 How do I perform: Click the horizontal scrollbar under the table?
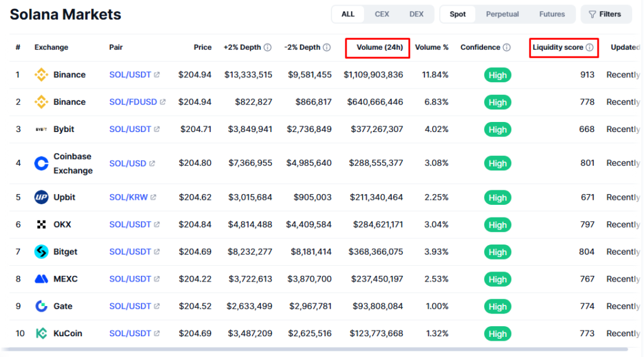(x=315, y=349)
